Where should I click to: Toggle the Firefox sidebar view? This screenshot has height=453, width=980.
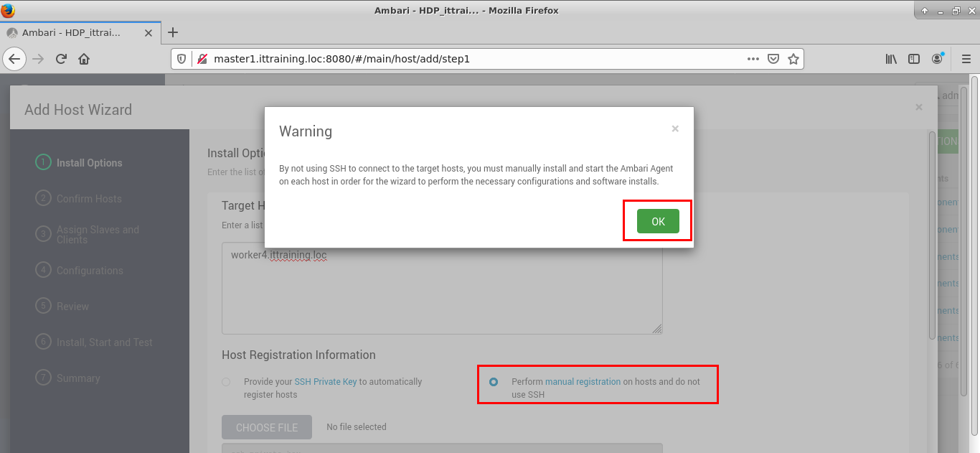click(x=914, y=59)
